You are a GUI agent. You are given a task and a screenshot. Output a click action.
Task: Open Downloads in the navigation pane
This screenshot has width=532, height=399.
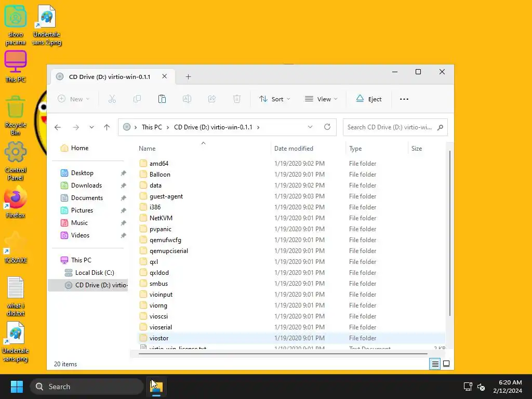point(87,185)
